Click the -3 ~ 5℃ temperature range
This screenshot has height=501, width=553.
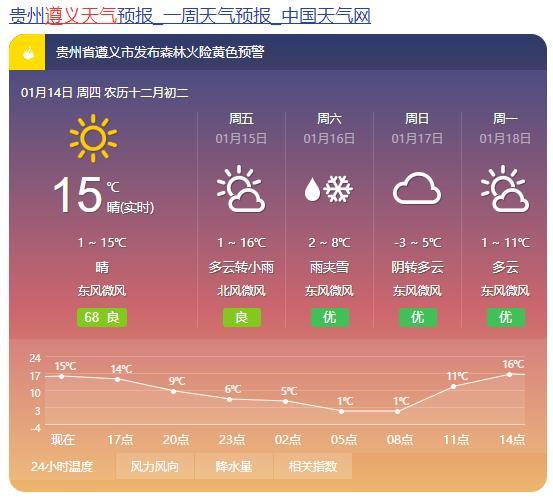(x=418, y=243)
